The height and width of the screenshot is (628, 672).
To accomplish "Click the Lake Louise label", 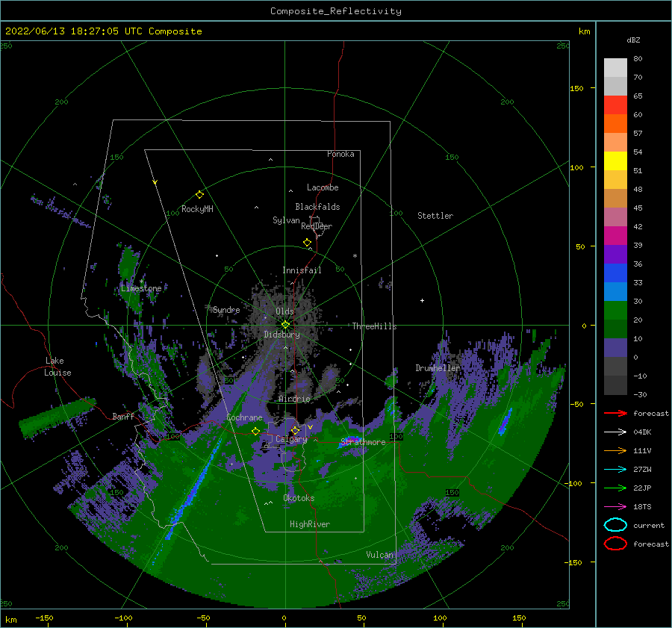I will [x=57, y=367].
